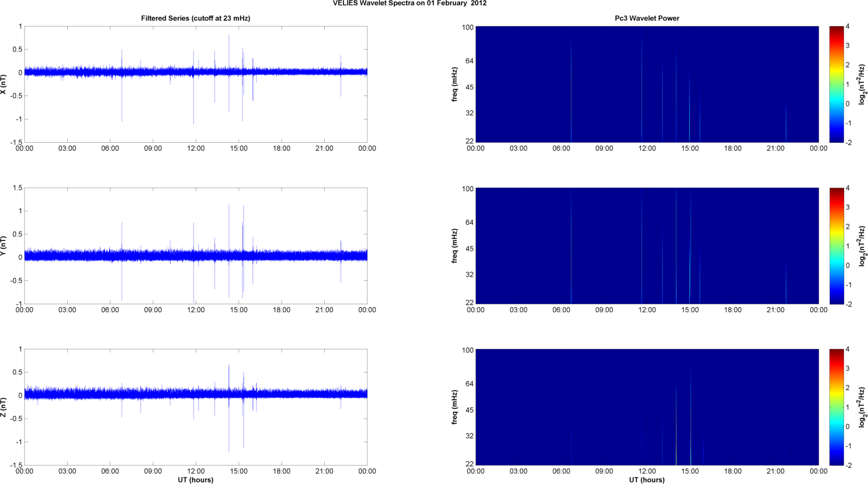
Task: Click the X-component Pc3 wavelet power spectrogram
Action: 647,84
